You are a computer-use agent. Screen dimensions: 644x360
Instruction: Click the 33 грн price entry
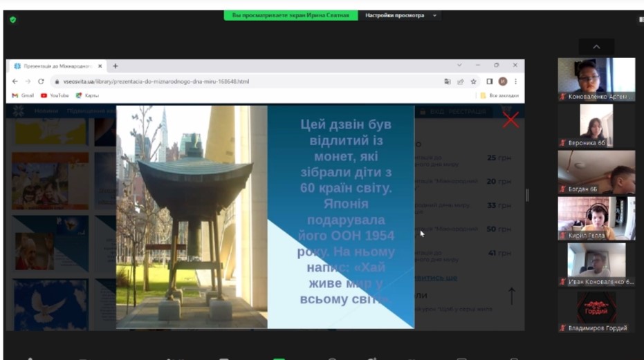[x=499, y=205]
